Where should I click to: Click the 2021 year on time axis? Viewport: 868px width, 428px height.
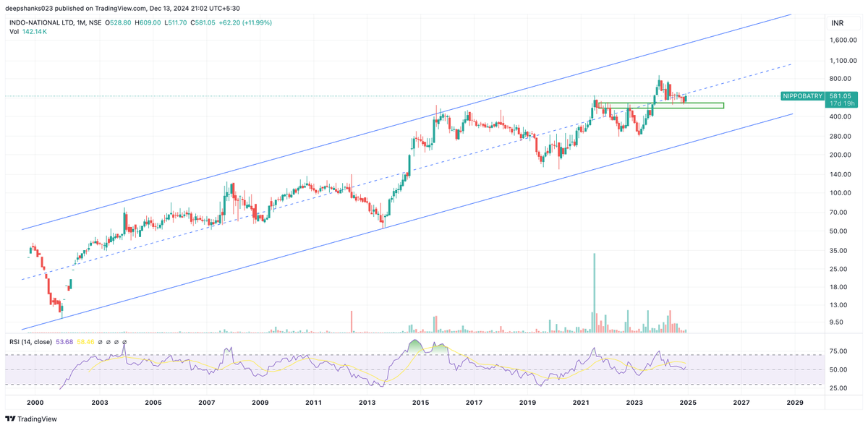[581, 402]
